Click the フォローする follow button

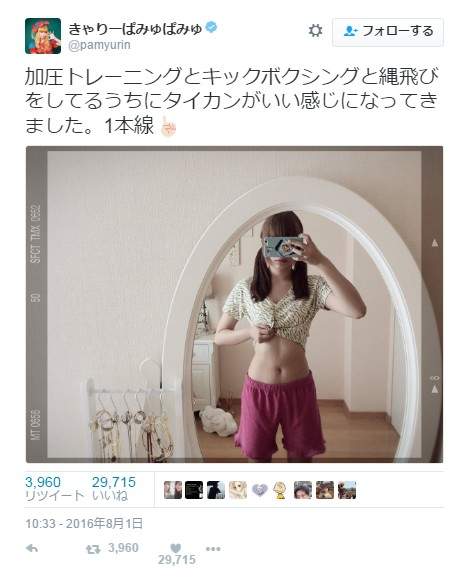pyautogui.click(x=388, y=32)
